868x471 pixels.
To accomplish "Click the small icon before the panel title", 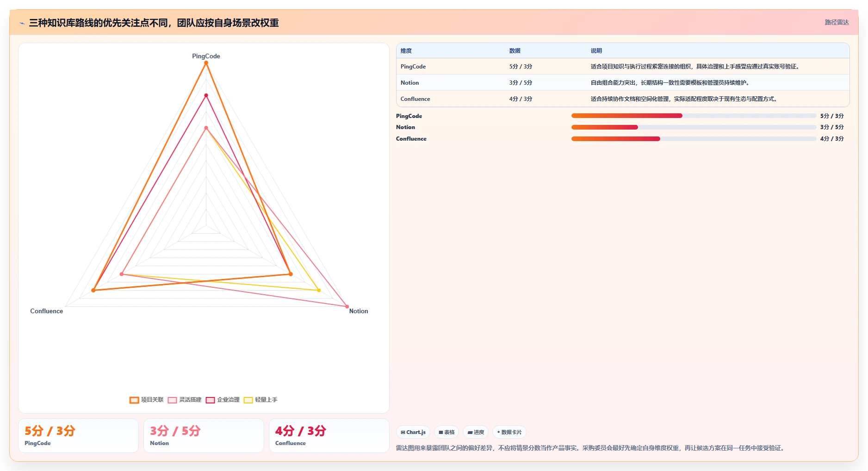I will point(22,23).
